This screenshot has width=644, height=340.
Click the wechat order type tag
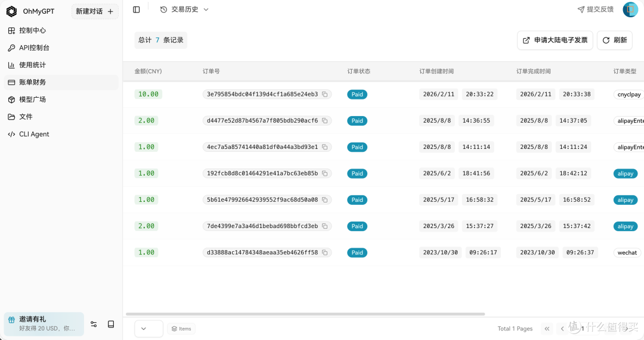point(627,252)
